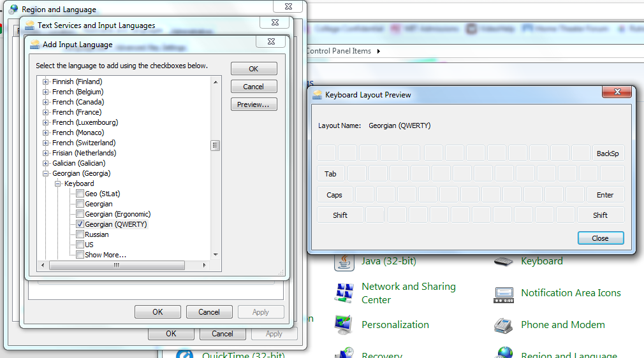The width and height of the screenshot is (644, 358).
Task: Click the Keyboard Layout Preview title icon
Action: 317,95
